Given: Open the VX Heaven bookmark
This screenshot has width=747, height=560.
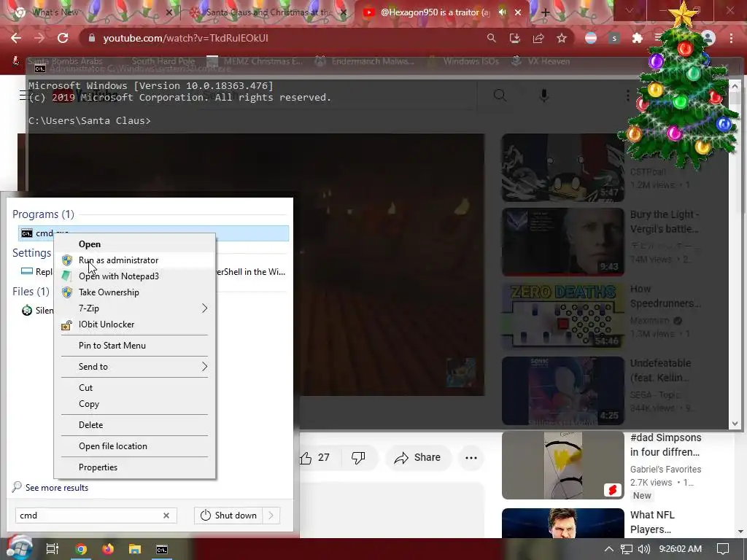Looking at the screenshot, I should pyautogui.click(x=542, y=61).
